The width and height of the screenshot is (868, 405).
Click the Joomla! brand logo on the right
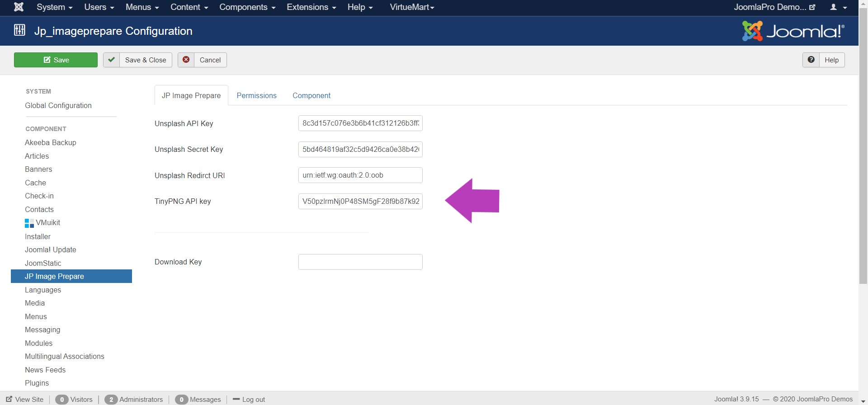pyautogui.click(x=793, y=31)
